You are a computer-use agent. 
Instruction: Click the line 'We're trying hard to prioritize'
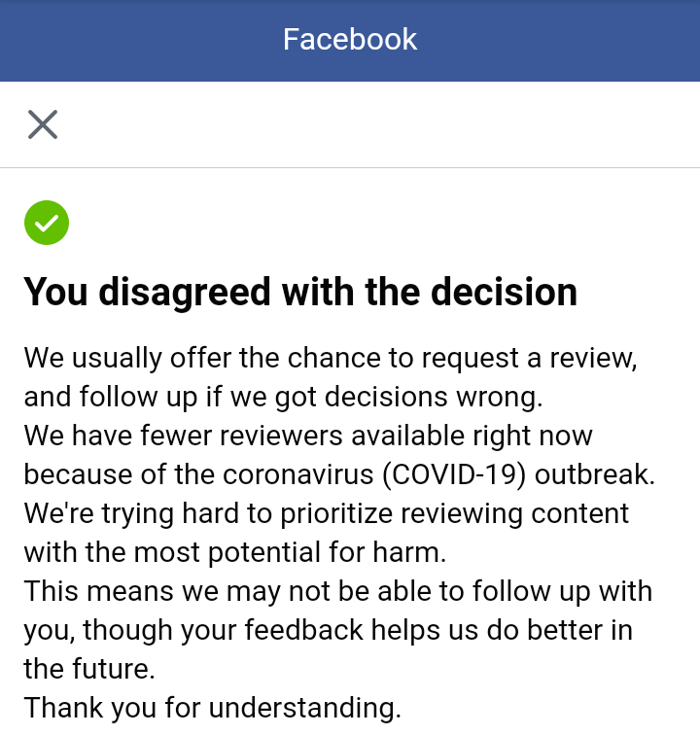(x=327, y=513)
